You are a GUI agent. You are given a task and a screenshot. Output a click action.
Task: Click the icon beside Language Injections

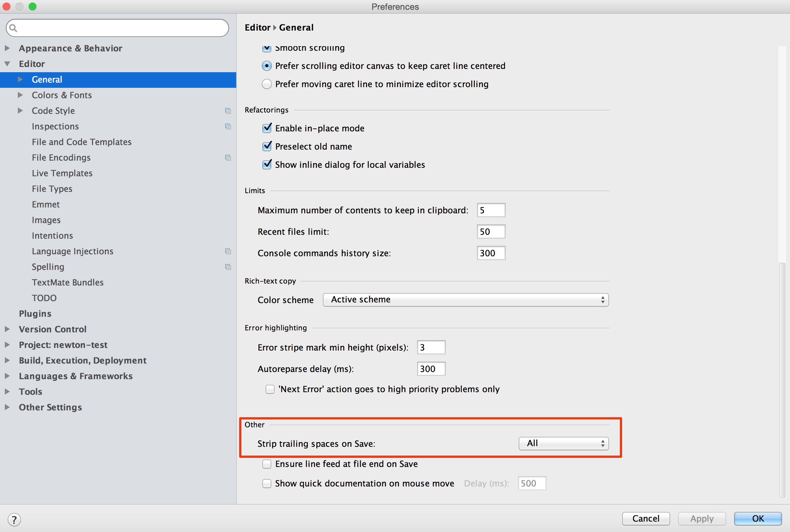coord(228,251)
